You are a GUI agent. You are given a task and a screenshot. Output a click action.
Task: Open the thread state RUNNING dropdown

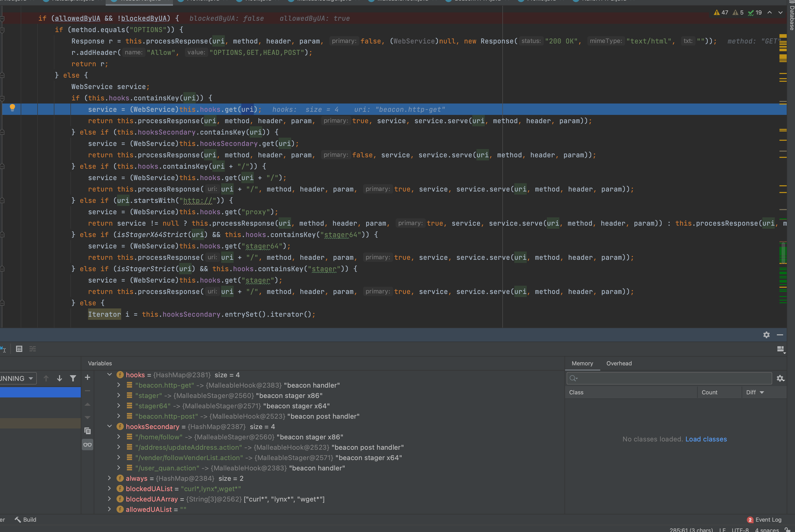click(x=17, y=378)
